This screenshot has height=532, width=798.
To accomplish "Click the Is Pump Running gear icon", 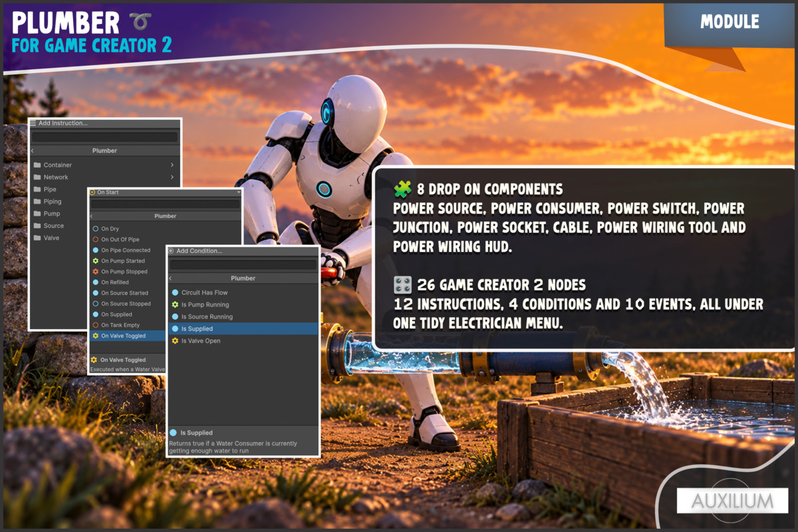I will coord(175,305).
